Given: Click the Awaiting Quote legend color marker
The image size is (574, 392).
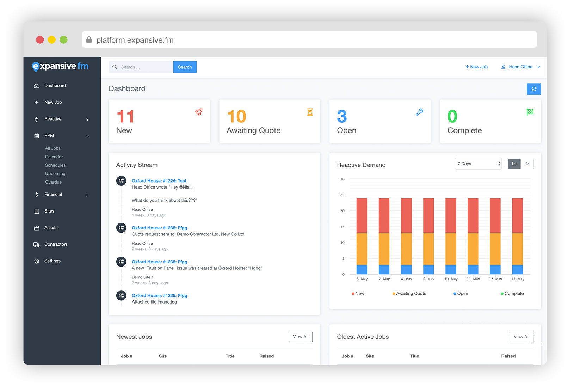Looking at the screenshot, I should [394, 294].
